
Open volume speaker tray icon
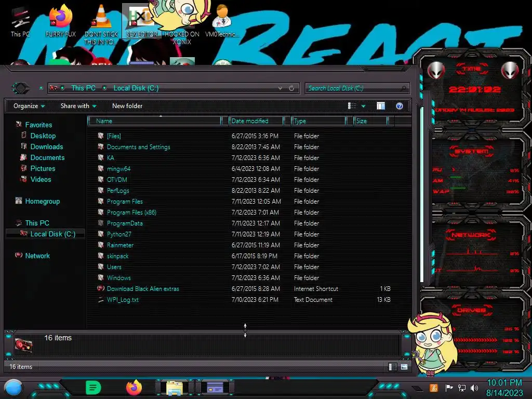tap(474, 388)
